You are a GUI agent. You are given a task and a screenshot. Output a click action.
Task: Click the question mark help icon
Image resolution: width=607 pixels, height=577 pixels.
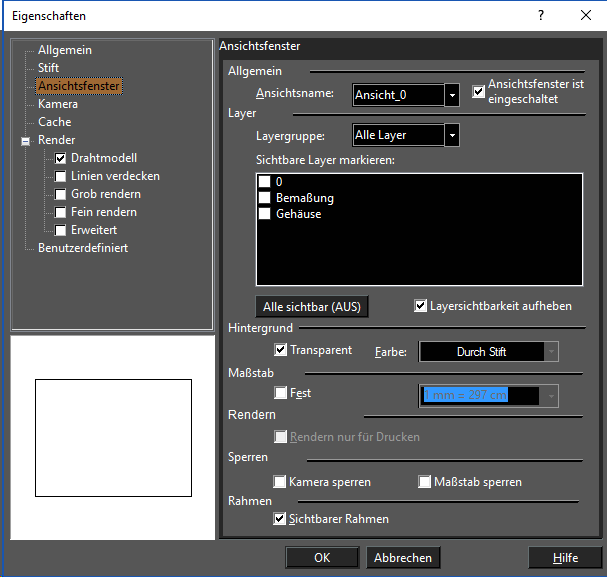(x=541, y=15)
